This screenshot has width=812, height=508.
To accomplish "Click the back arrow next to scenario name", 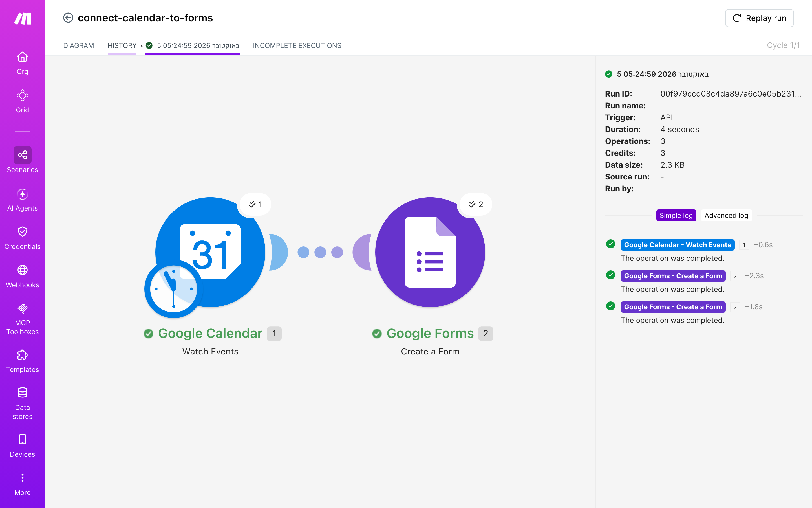I will [68, 18].
